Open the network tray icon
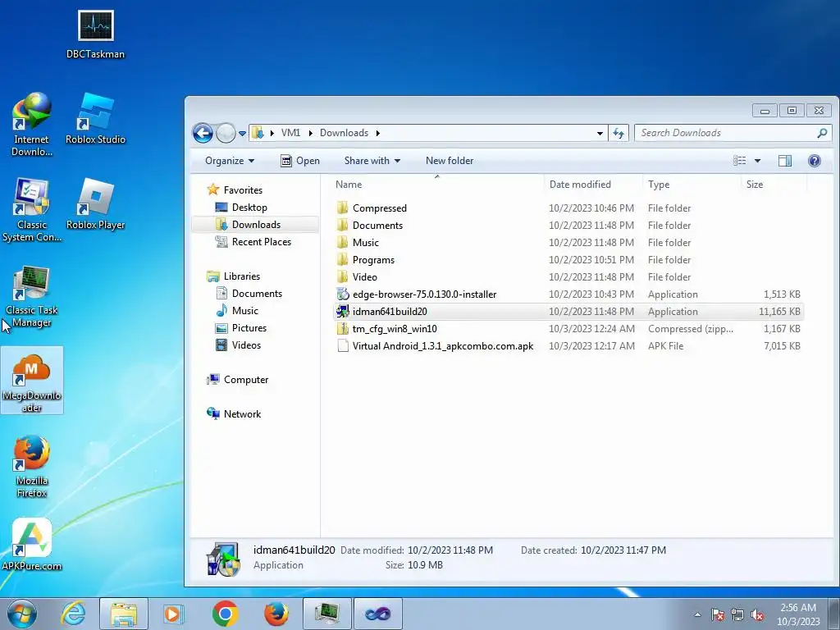The image size is (840, 630). (x=737, y=614)
